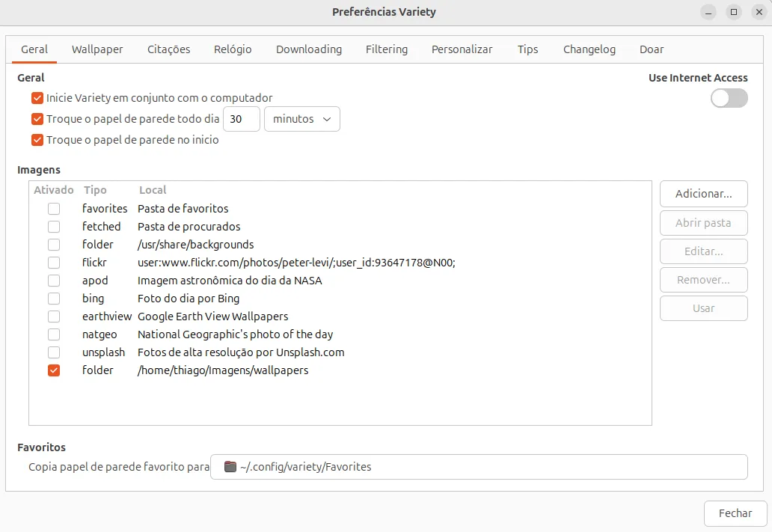
Task: Uncheck Inicie Variety em conjunto com o computador
Action: pos(37,98)
